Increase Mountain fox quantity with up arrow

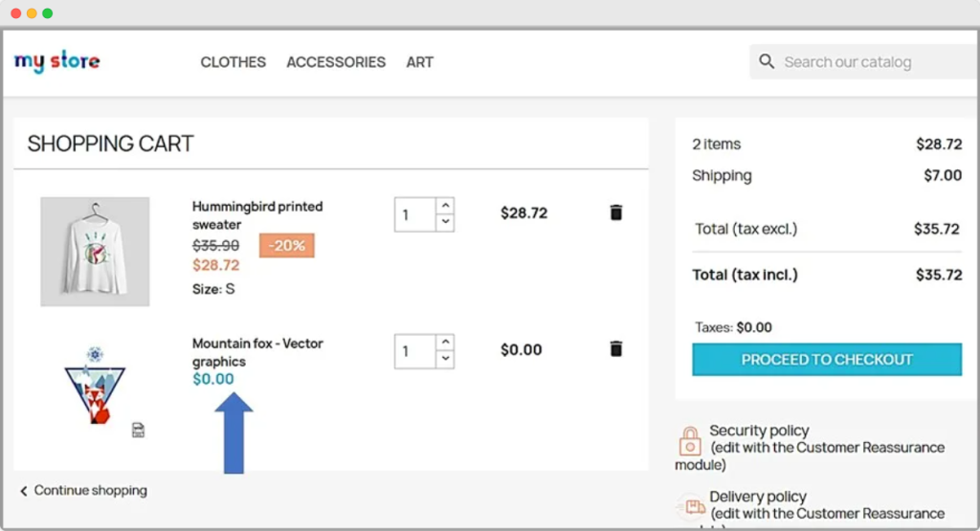tap(445, 343)
